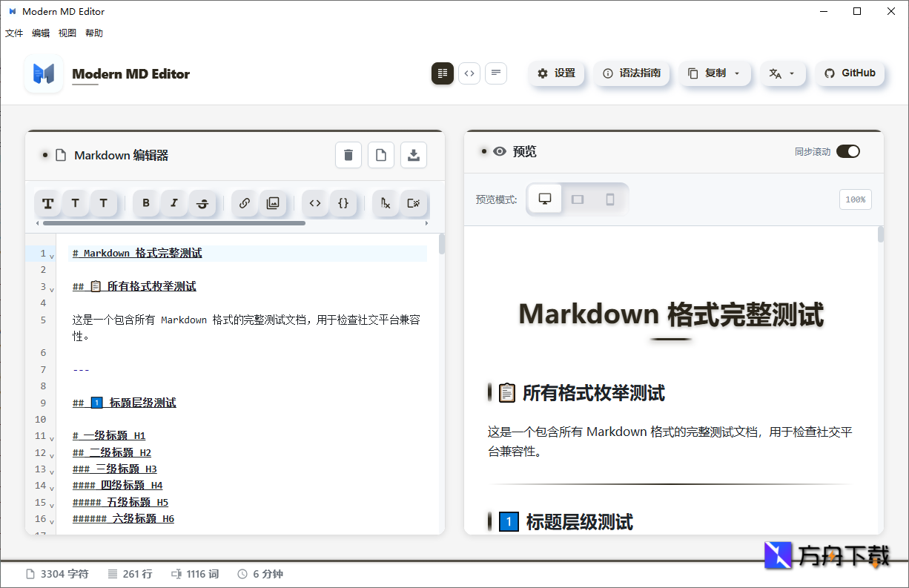This screenshot has width=909, height=588.
Task: Open the GitHub repository button
Action: (850, 73)
